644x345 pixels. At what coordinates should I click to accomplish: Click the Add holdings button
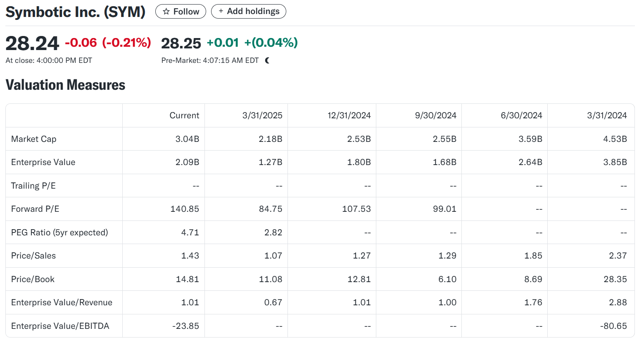(249, 11)
